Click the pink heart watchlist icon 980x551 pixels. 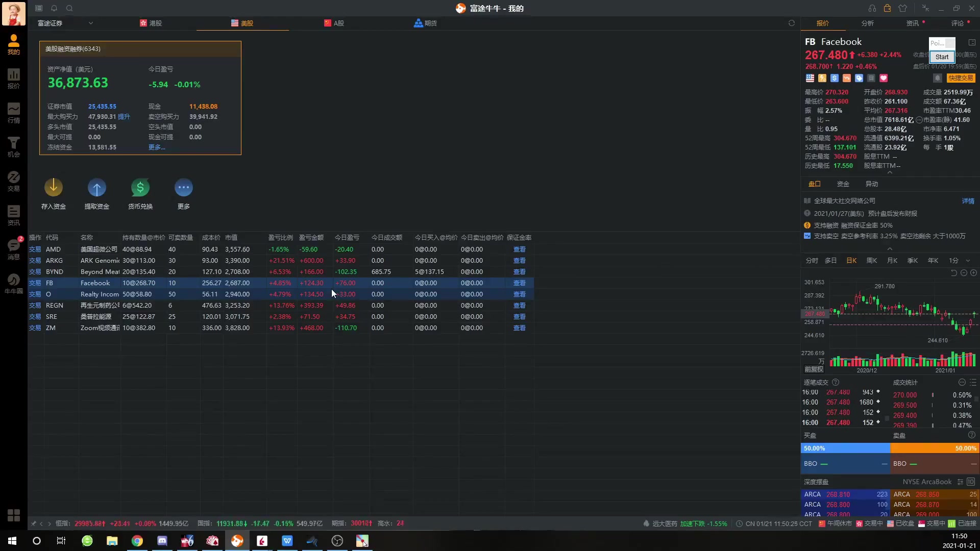884,78
